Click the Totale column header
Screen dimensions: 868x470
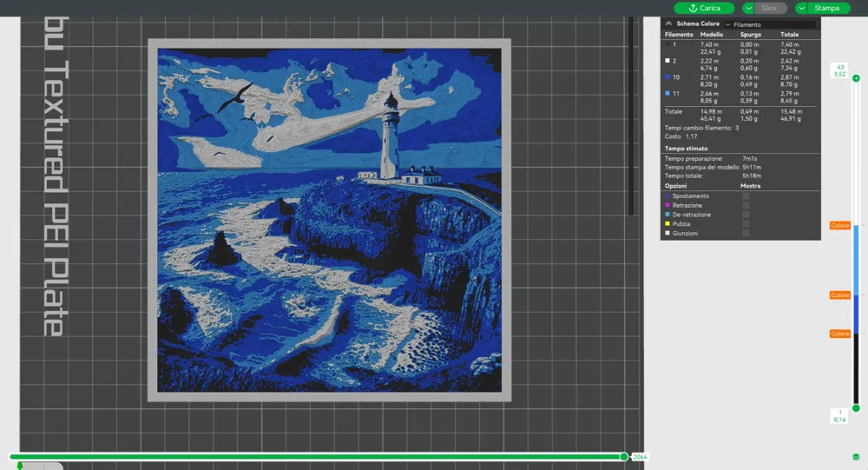pos(789,35)
